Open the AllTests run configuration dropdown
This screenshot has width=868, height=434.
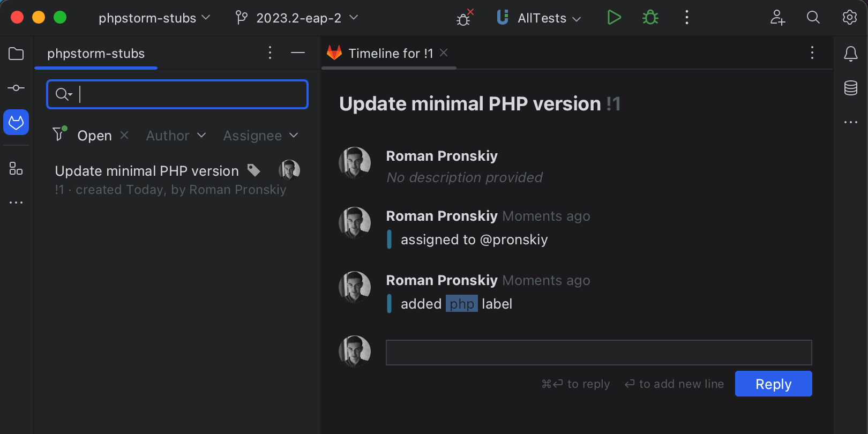[542, 18]
